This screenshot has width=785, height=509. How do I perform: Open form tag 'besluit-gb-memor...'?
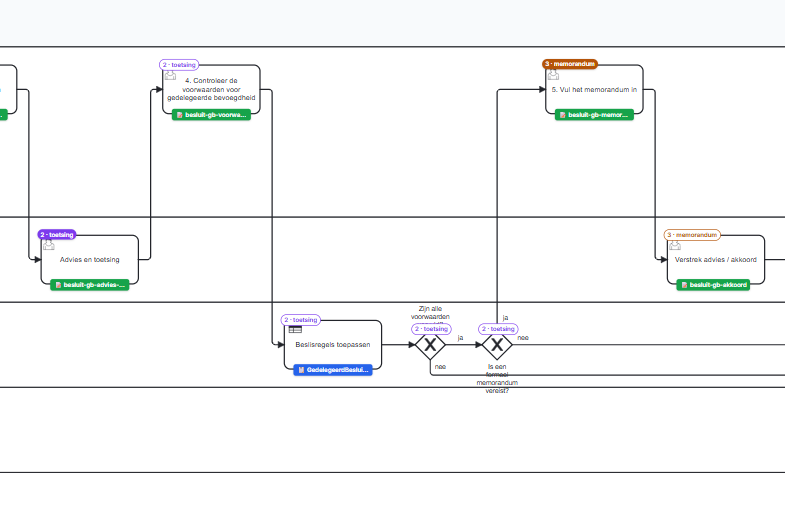594,115
